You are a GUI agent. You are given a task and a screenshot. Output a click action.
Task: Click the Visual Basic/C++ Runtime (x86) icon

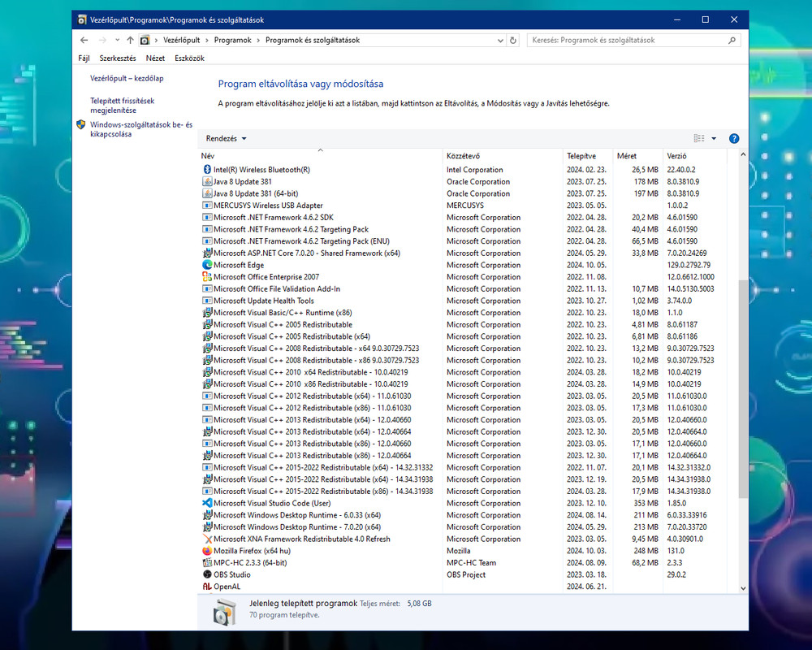[x=207, y=313]
